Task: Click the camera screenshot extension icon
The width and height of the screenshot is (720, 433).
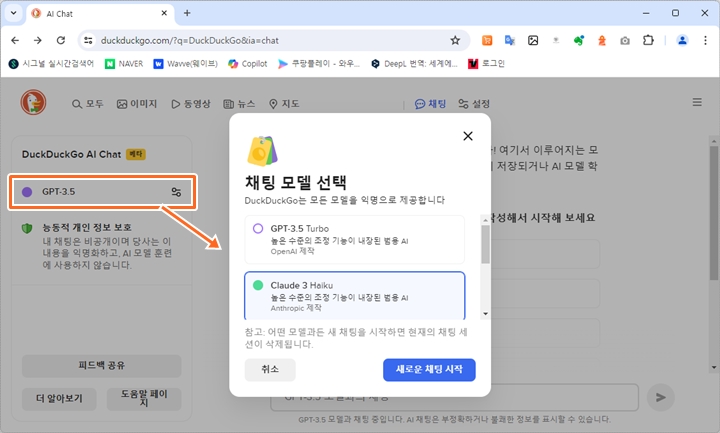Action: click(x=624, y=40)
